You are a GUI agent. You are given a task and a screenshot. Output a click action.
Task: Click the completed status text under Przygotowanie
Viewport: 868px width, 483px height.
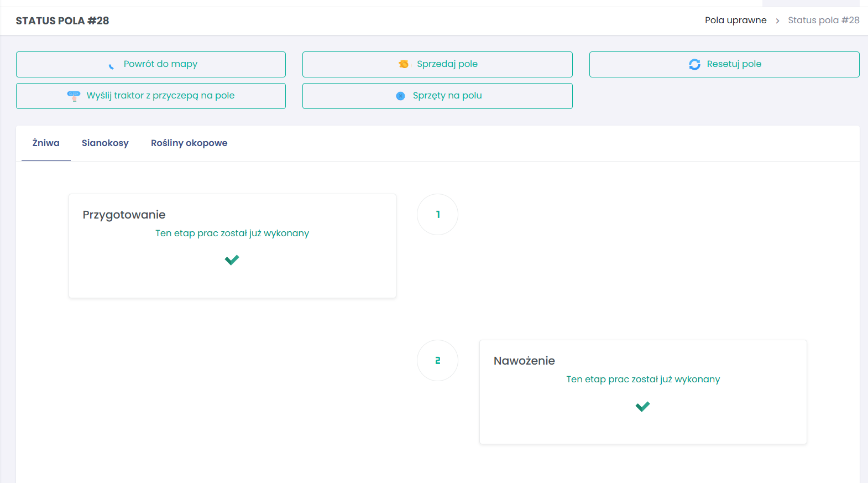click(x=232, y=233)
